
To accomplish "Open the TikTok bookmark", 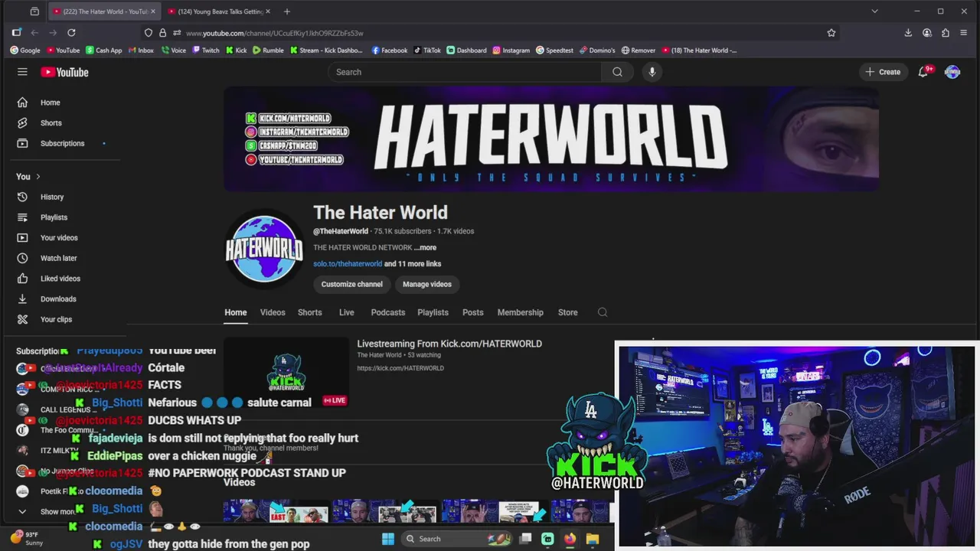I will click(x=427, y=51).
